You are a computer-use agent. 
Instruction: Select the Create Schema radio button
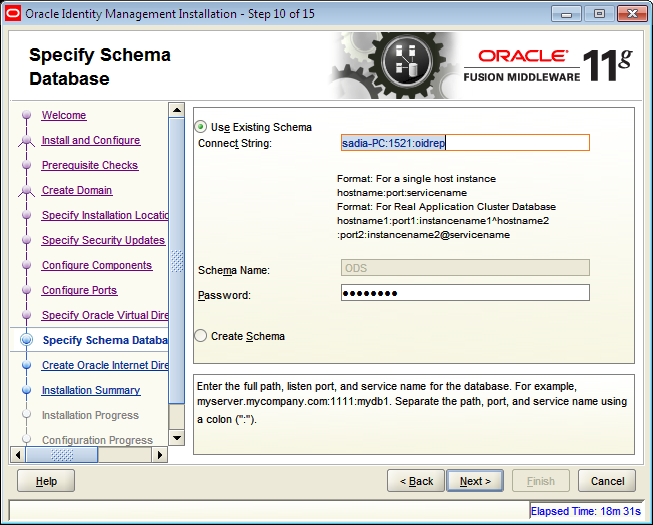[x=201, y=336]
